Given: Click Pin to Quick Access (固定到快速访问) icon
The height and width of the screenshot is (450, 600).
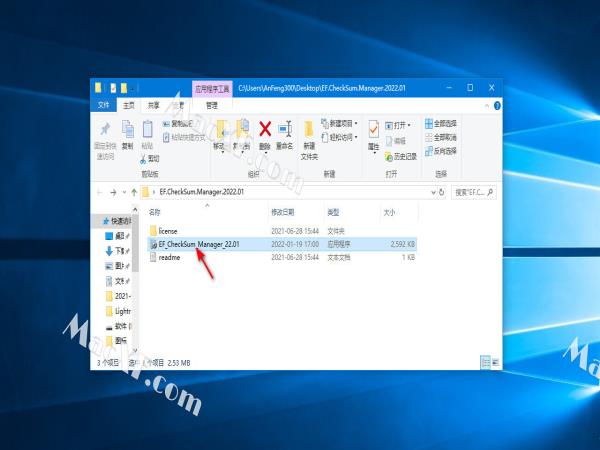Looking at the screenshot, I should pos(105,133).
